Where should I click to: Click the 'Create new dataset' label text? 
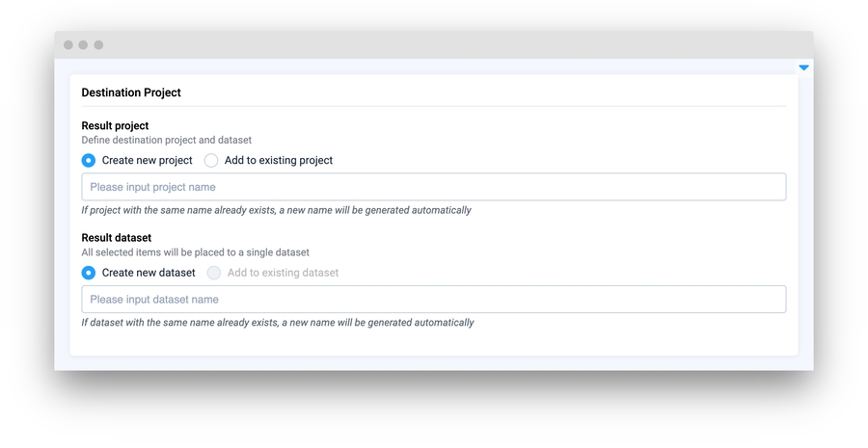coord(149,273)
